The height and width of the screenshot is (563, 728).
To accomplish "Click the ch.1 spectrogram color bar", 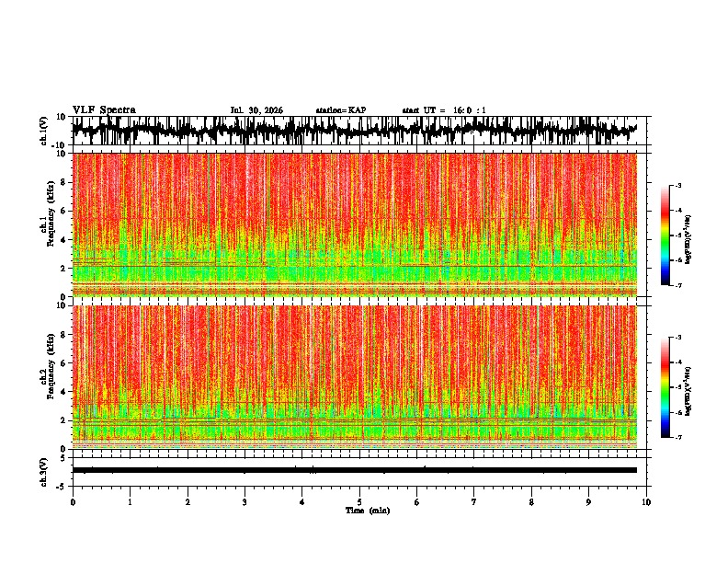I will tap(665, 236).
